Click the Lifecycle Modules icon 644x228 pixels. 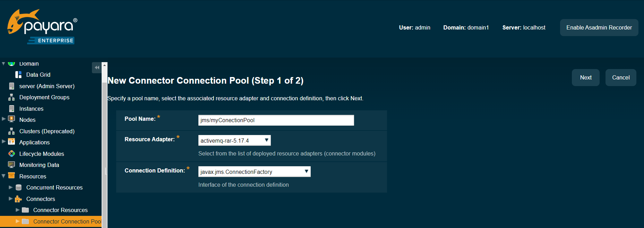(11, 154)
